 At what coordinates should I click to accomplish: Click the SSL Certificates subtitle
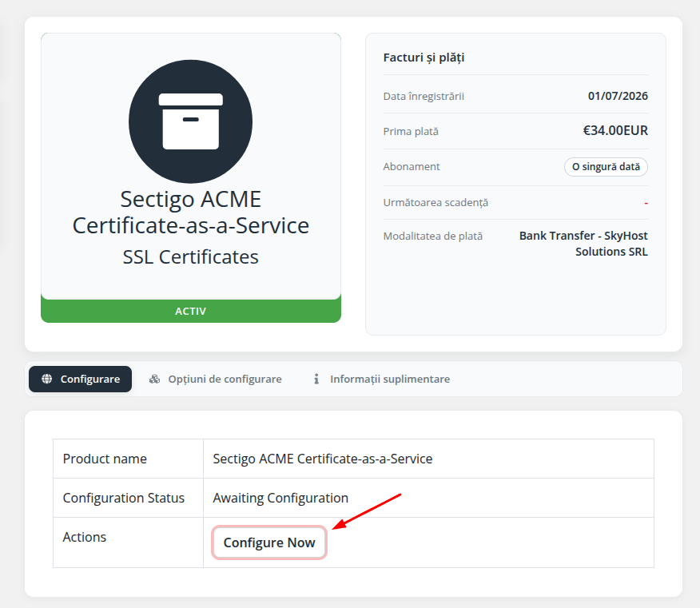click(191, 257)
